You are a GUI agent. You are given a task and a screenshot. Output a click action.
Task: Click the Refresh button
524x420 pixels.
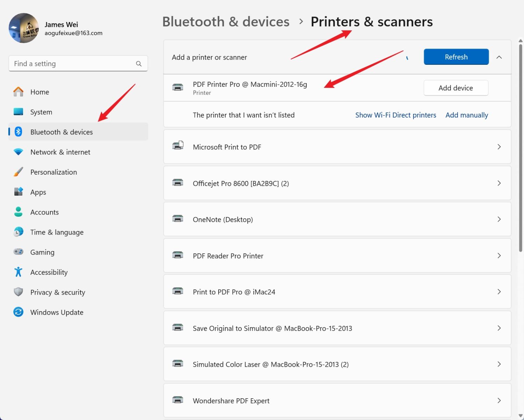(456, 57)
